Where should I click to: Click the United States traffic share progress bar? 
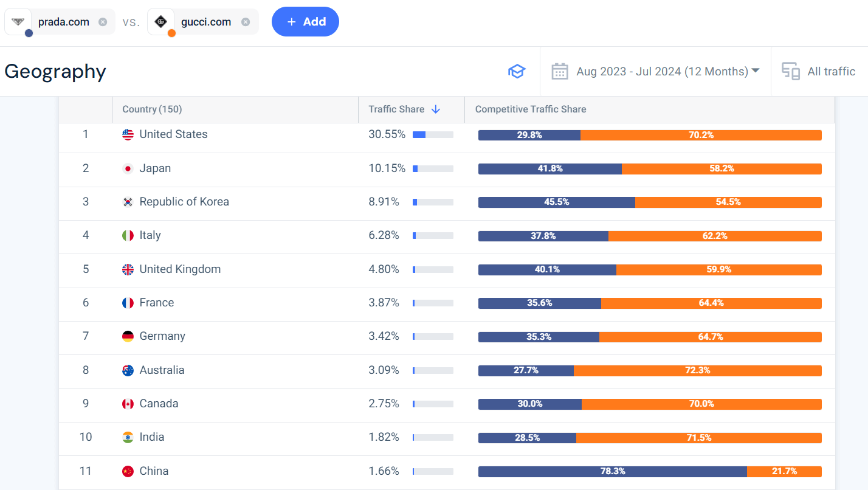(433, 135)
